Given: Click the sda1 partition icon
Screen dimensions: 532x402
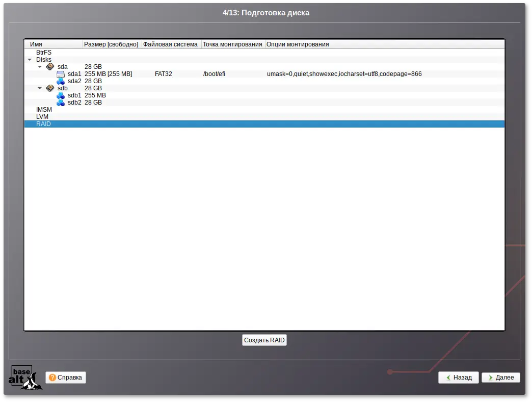Looking at the screenshot, I should pyautogui.click(x=61, y=74).
